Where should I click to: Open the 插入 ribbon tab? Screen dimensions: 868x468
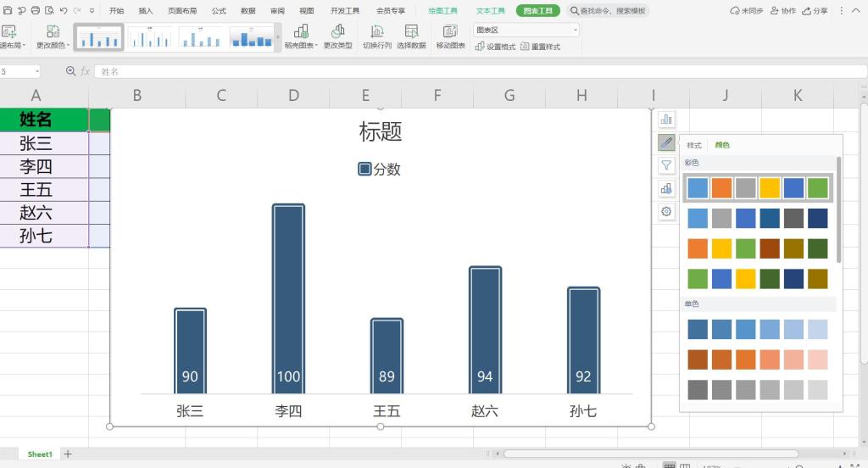(x=146, y=11)
